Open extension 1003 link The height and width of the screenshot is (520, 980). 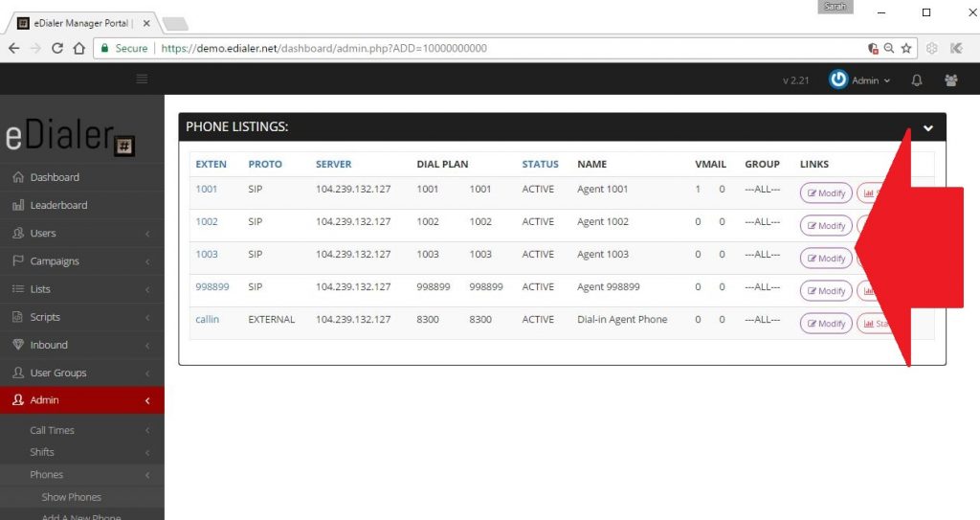tap(207, 254)
